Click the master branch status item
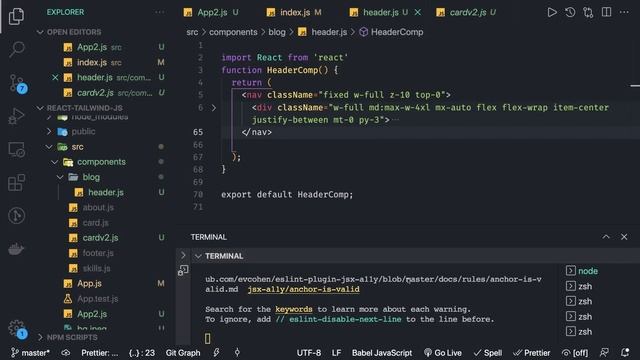This screenshot has height=360, width=640. 30,353
